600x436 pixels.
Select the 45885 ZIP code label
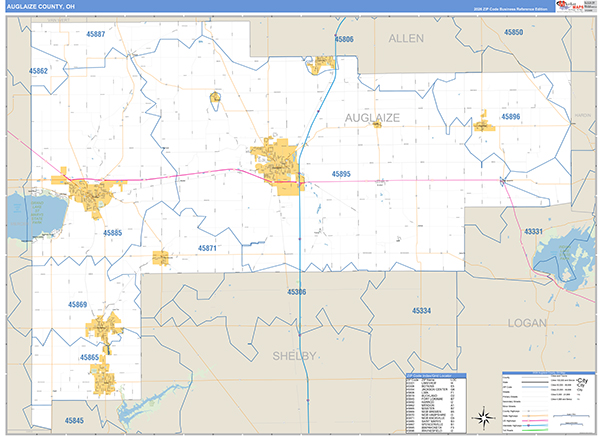(x=112, y=233)
